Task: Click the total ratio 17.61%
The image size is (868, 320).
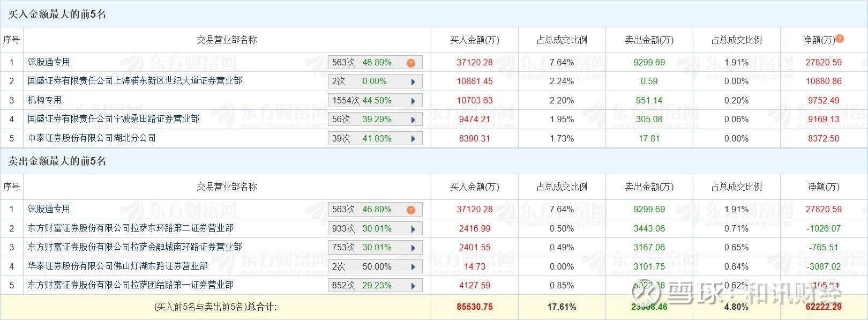Action: tap(562, 307)
